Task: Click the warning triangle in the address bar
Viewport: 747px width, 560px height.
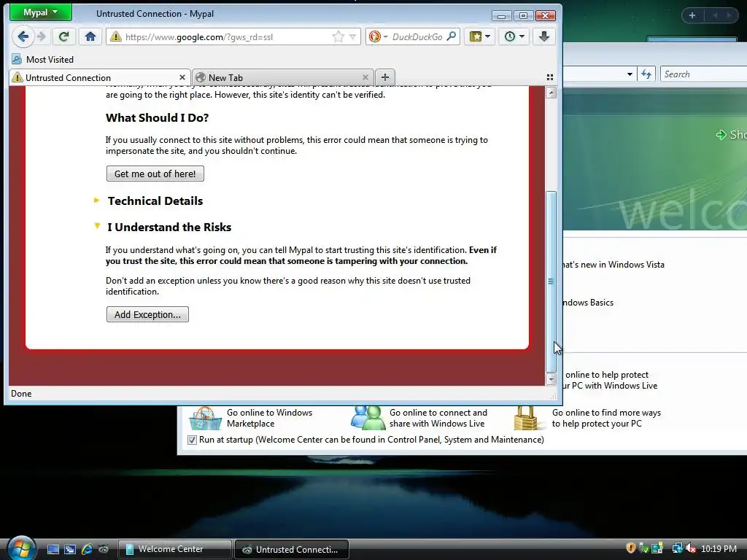Action: (x=116, y=36)
